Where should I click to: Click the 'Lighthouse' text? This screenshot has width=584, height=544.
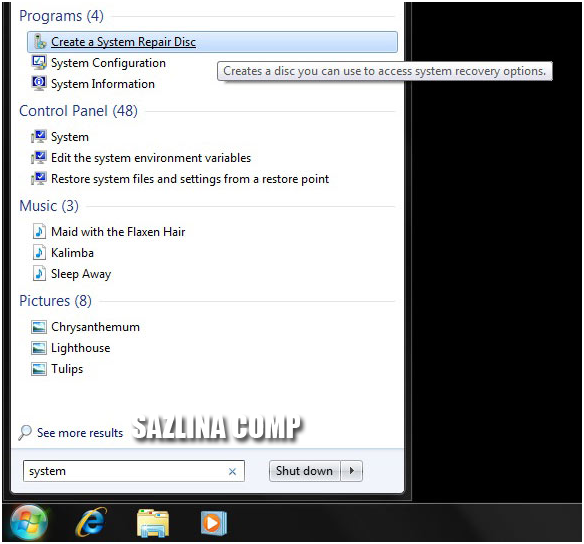80,348
